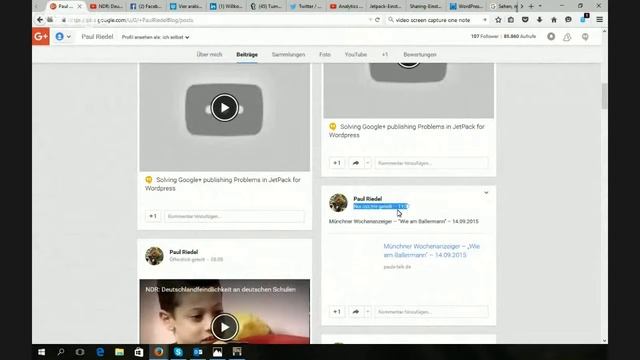Image resolution: width=640 pixels, height=360 pixels.
Task: Open Skype from the taskbar
Action: point(178,352)
